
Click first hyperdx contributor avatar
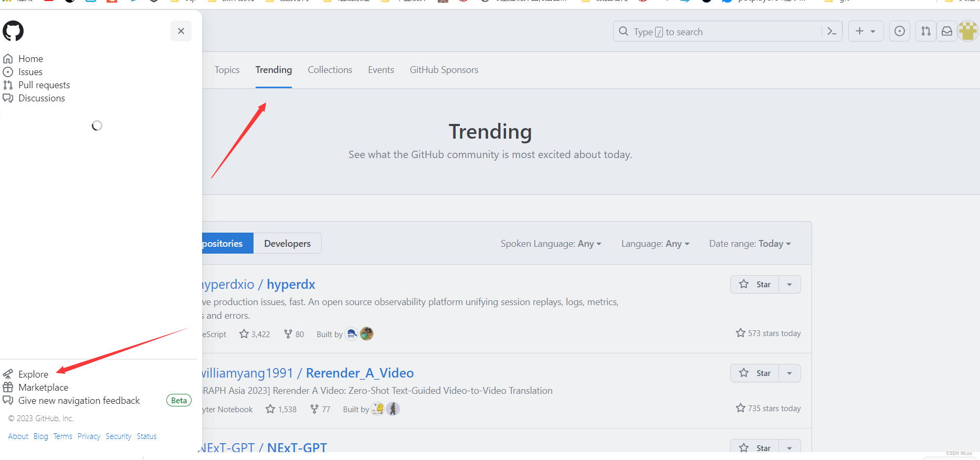[352, 333]
